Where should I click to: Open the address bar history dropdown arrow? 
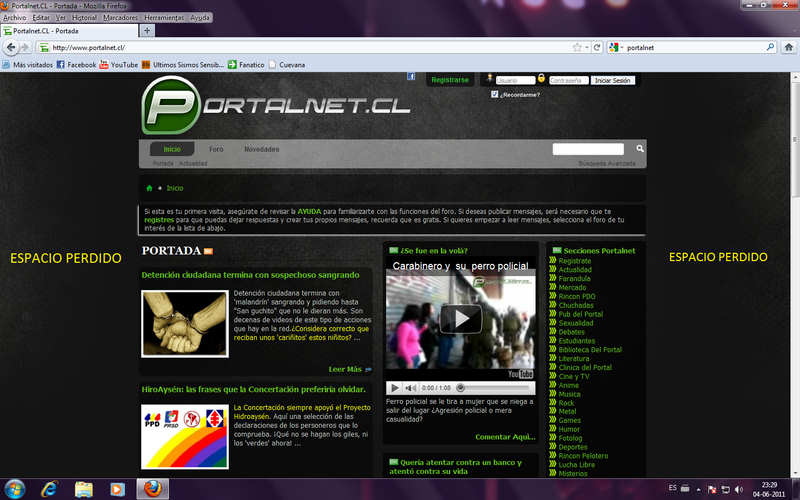point(586,47)
